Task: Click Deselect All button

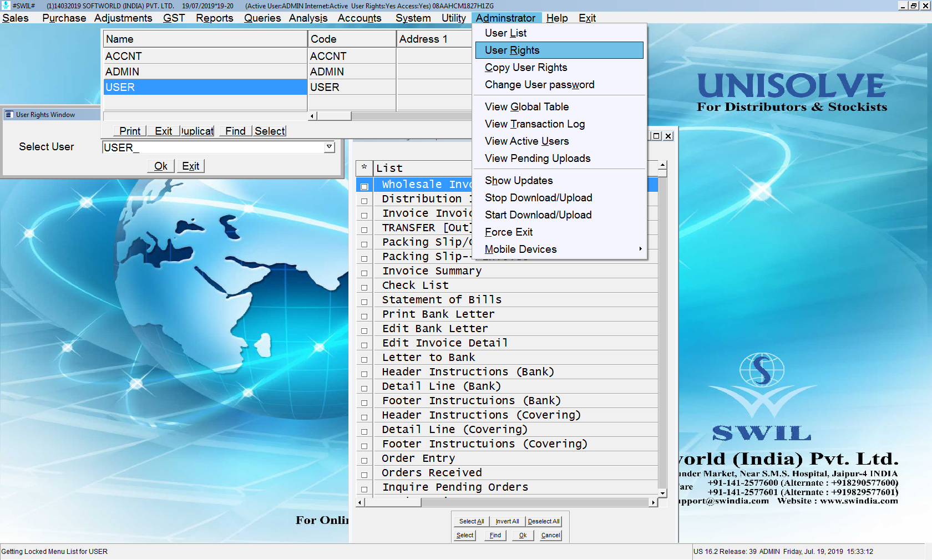Action: (x=544, y=521)
